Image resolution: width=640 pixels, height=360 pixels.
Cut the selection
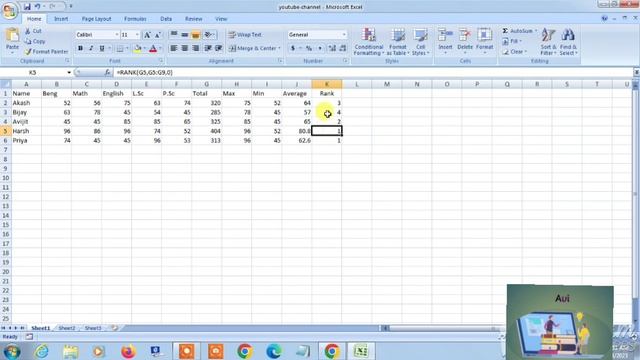(x=33, y=31)
